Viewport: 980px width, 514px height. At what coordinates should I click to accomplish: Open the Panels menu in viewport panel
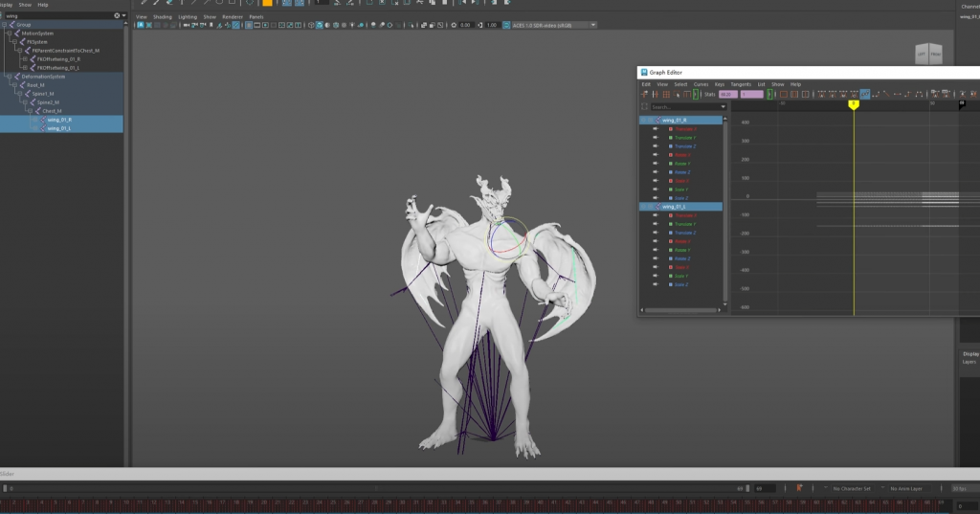256,17
